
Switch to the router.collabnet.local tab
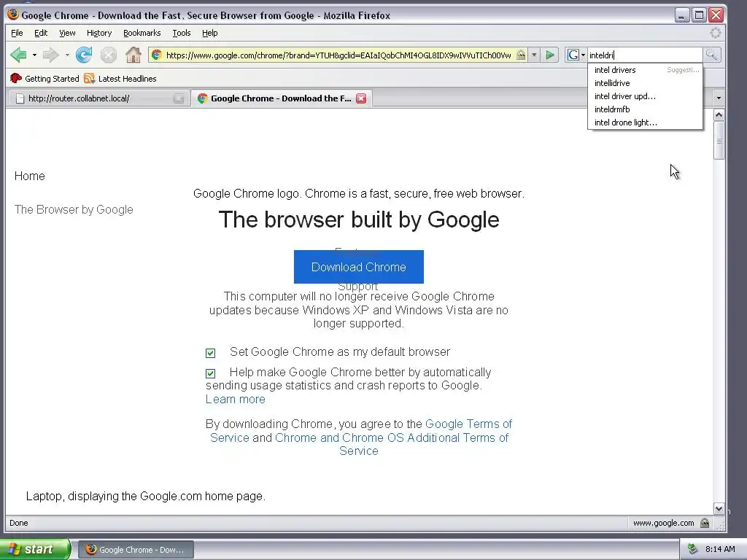98,98
